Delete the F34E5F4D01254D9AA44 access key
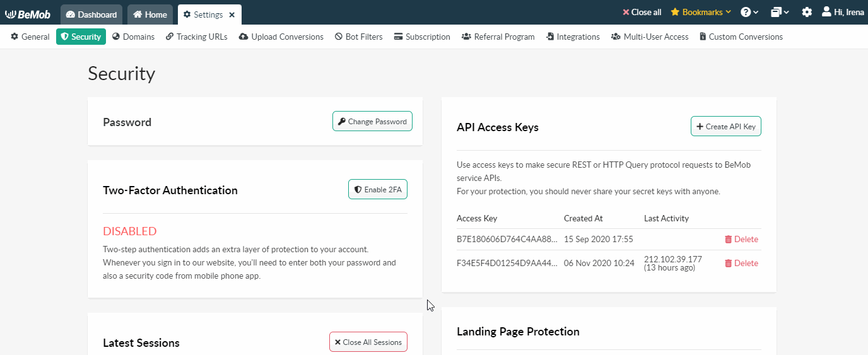868x355 pixels. [741, 263]
